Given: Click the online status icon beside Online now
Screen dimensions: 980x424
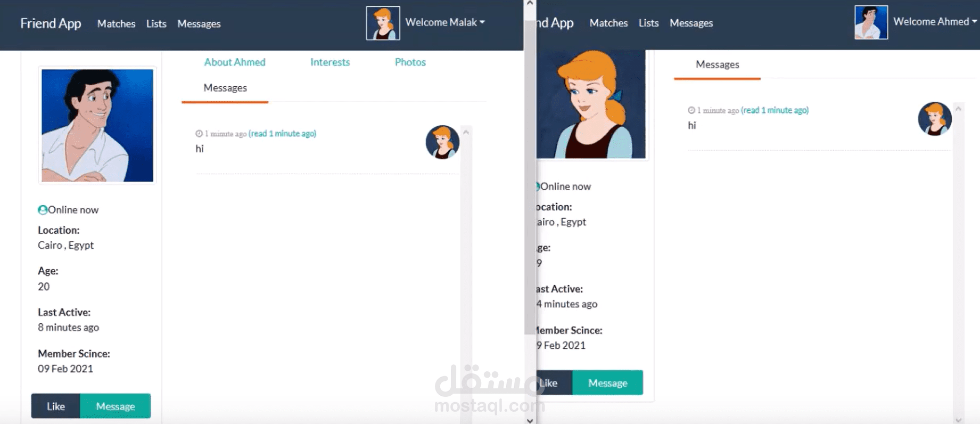Looking at the screenshot, I should (43, 210).
